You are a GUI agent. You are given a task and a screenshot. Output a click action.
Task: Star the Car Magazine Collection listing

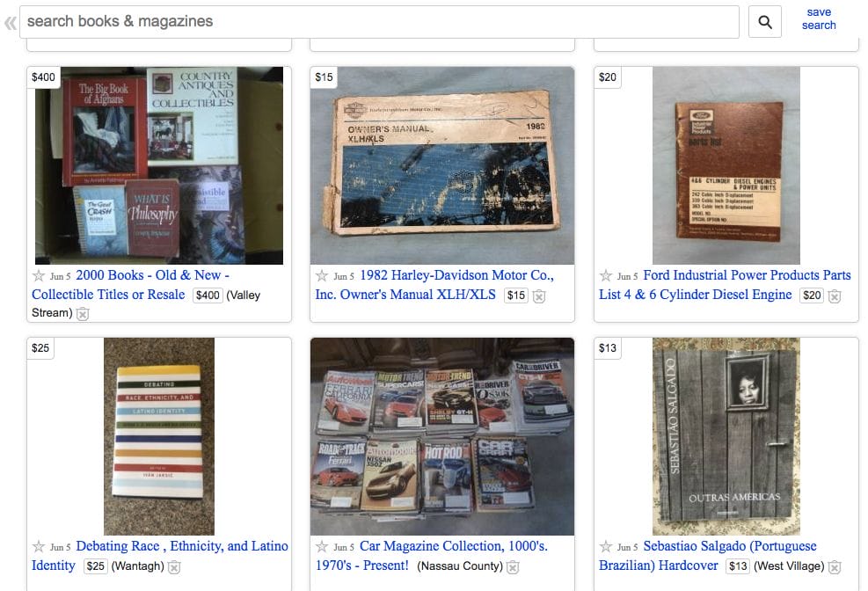point(322,547)
